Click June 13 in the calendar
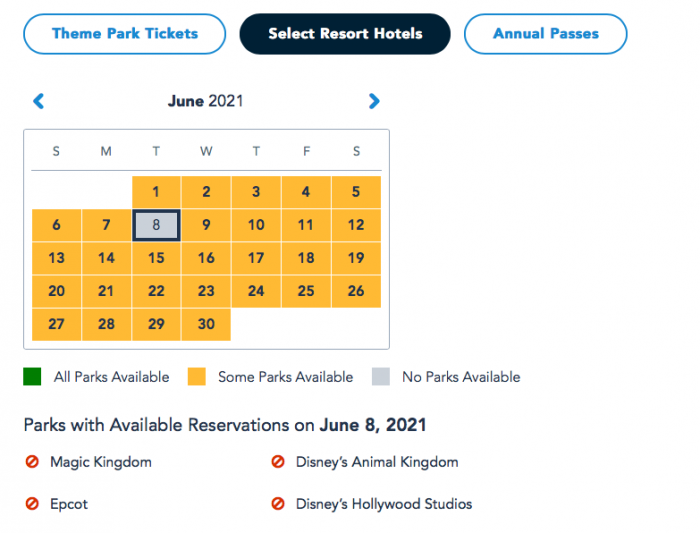700x533 pixels. pyautogui.click(x=56, y=258)
